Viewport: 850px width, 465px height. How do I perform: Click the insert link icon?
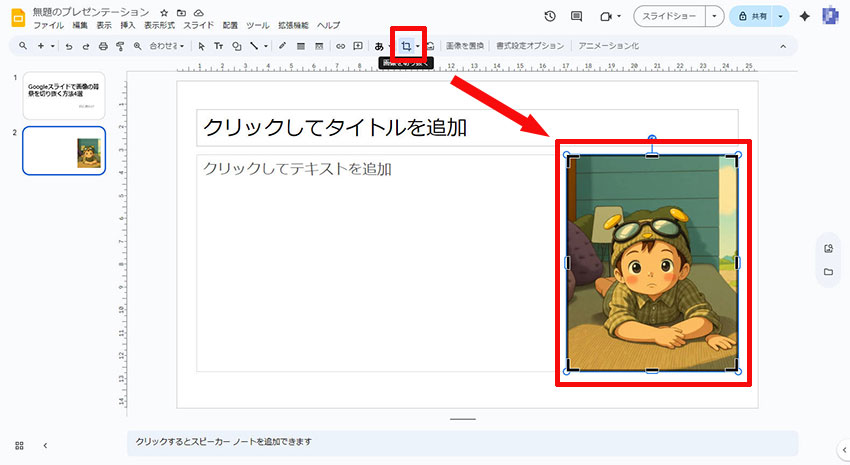point(340,46)
